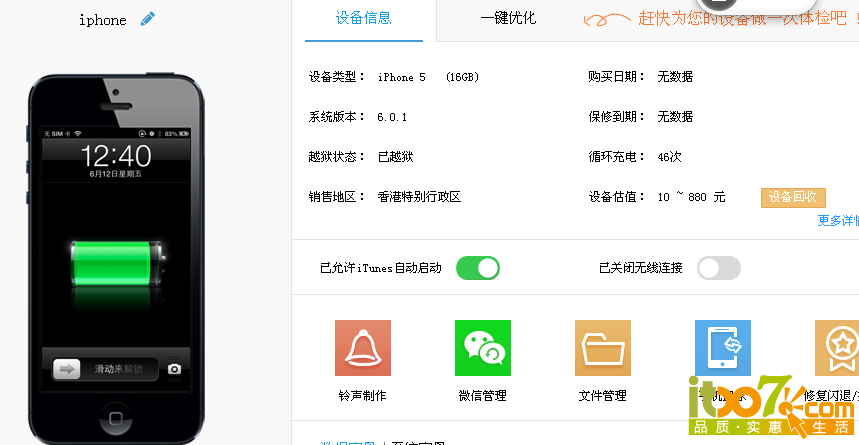
Task: Click the home button on the phone image
Action: click(x=116, y=419)
